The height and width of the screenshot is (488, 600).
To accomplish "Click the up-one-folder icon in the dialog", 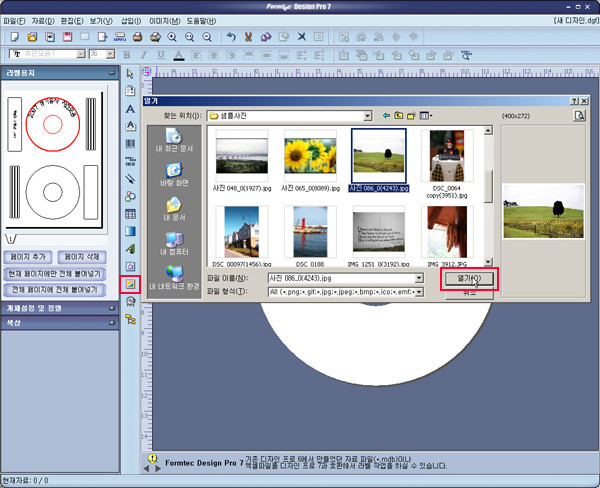I will pyautogui.click(x=398, y=116).
